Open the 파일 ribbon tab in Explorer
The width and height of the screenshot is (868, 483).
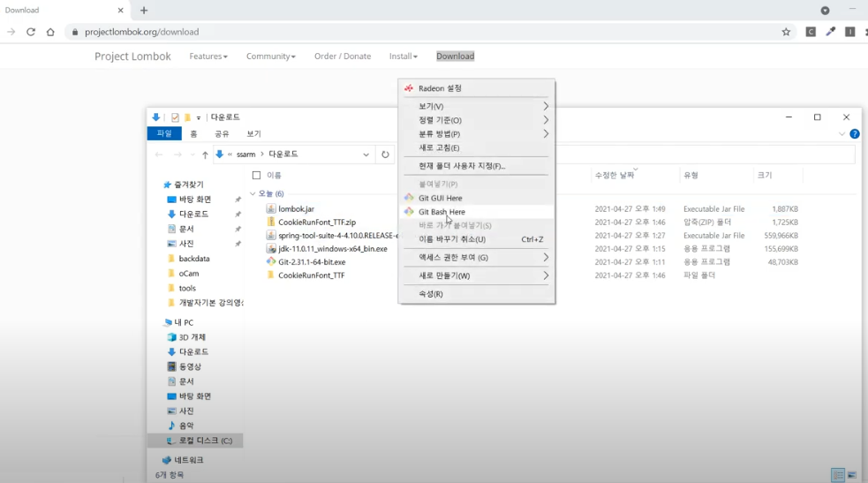coord(164,134)
